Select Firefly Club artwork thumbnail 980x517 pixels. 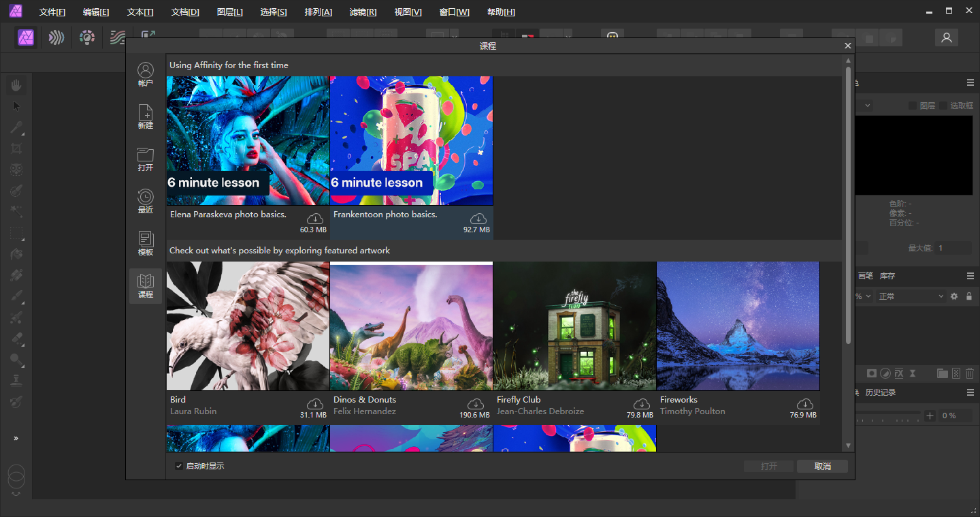pos(574,326)
